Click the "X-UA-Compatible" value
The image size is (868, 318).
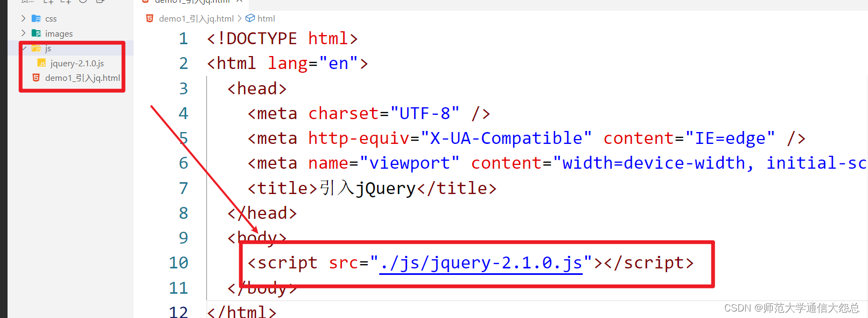506,138
